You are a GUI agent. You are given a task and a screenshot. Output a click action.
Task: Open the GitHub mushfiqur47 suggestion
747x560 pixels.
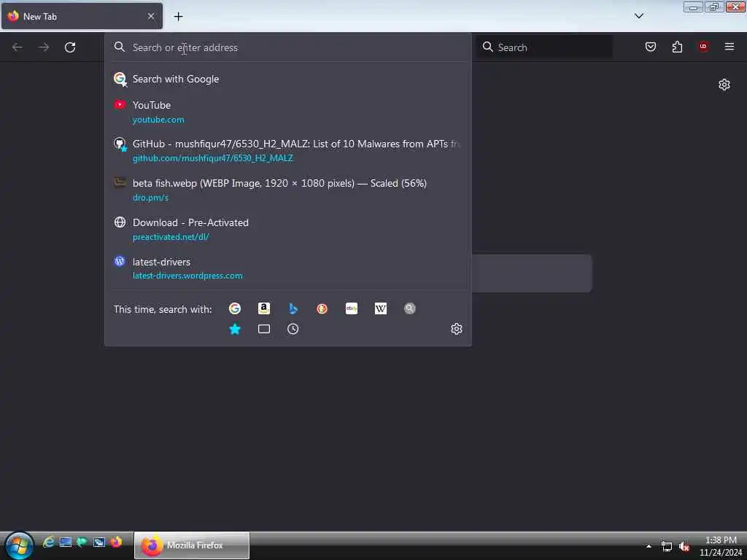point(287,151)
